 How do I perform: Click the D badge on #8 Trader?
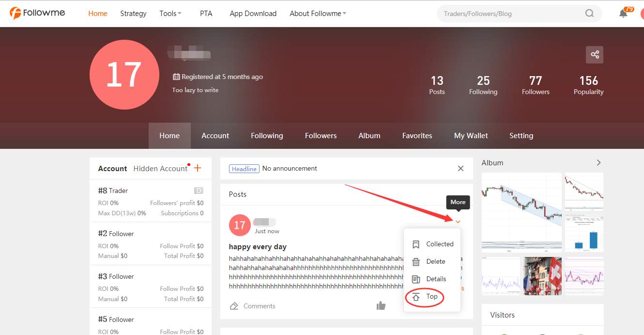click(199, 191)
